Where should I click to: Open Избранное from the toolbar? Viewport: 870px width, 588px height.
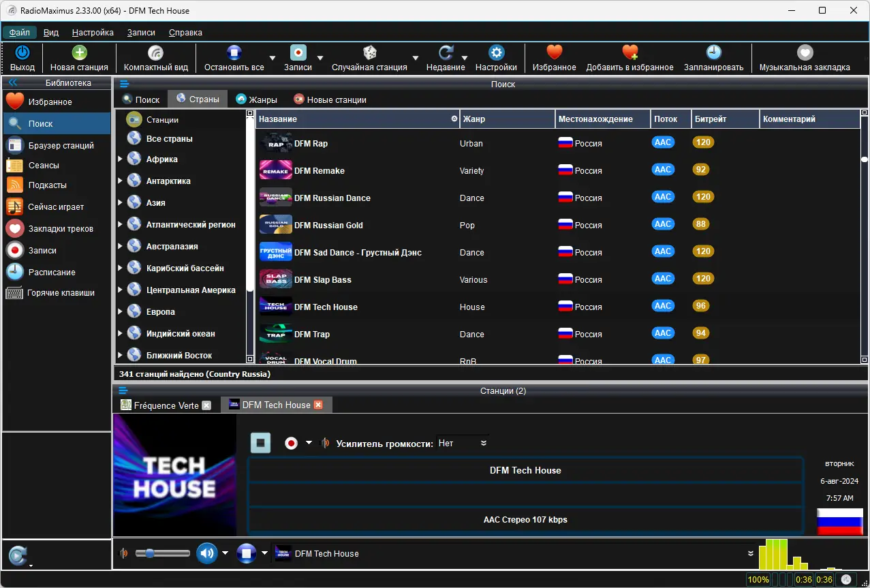coord(553,58)
